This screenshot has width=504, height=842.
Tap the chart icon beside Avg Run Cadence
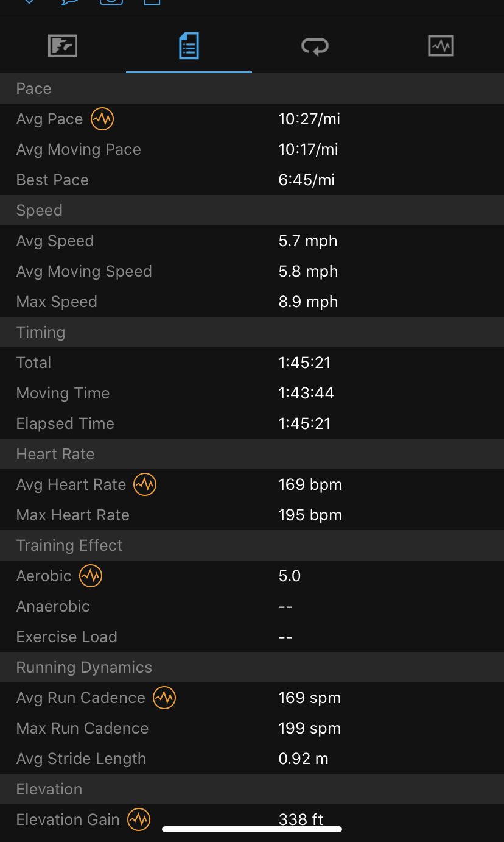[164, 698]
